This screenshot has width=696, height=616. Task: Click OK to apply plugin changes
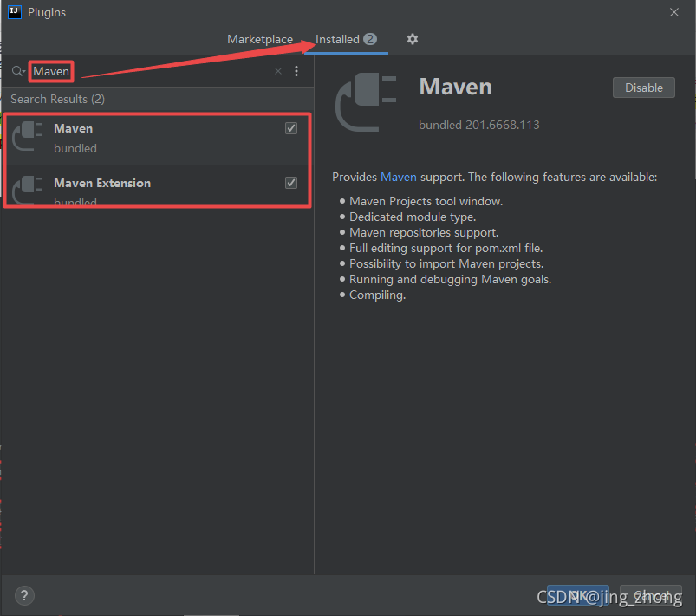click(x=577, y=595)
